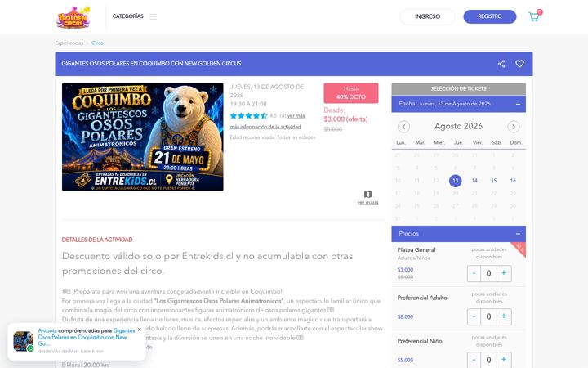
Task: Click the Ingreso login button
Action: pyautogui.click(x=427, y=16)
